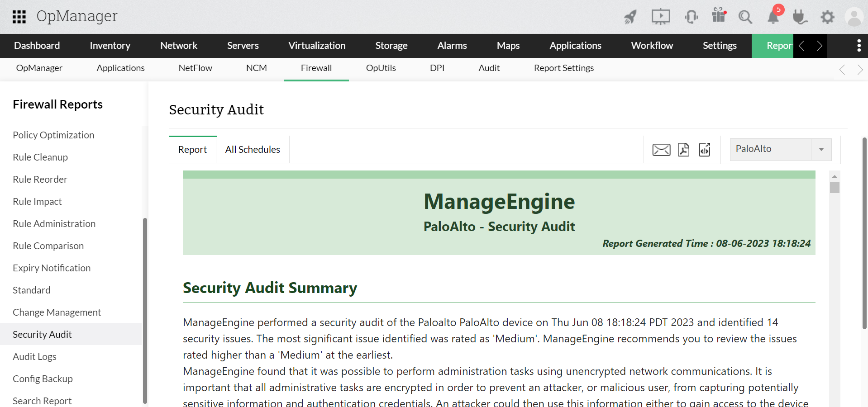Screen dimensions: 868x407
Task: Open the Alarms menu
Action: 452,46
